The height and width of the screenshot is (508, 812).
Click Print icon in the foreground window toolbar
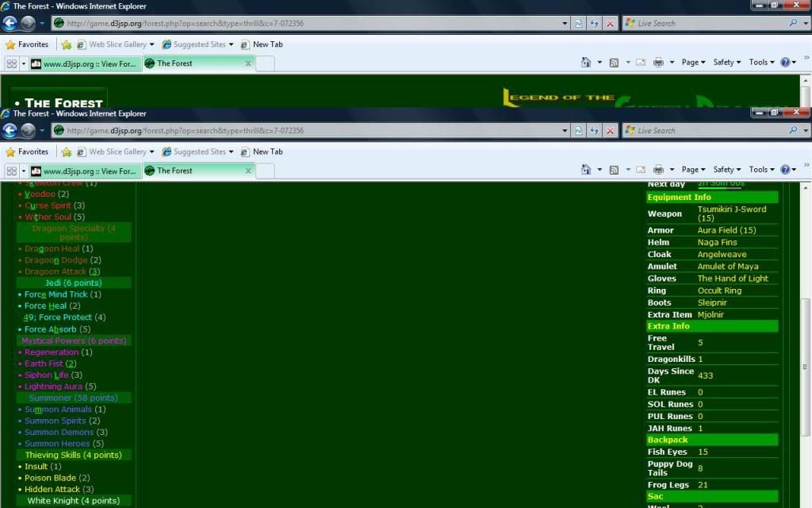pyautogui.click(x=657, y=169)
